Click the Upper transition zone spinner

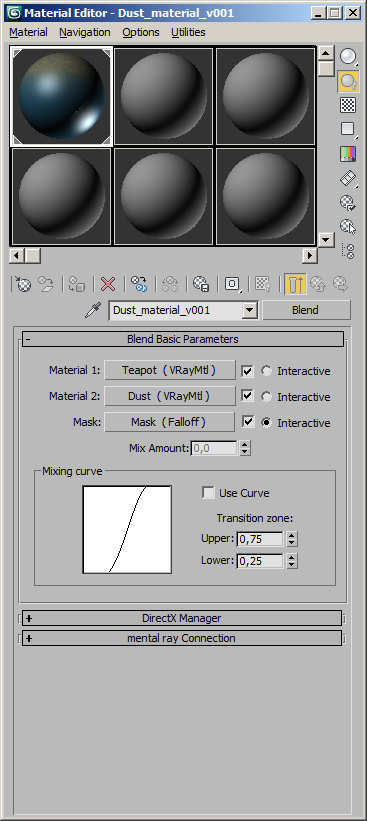coord(292,539)
